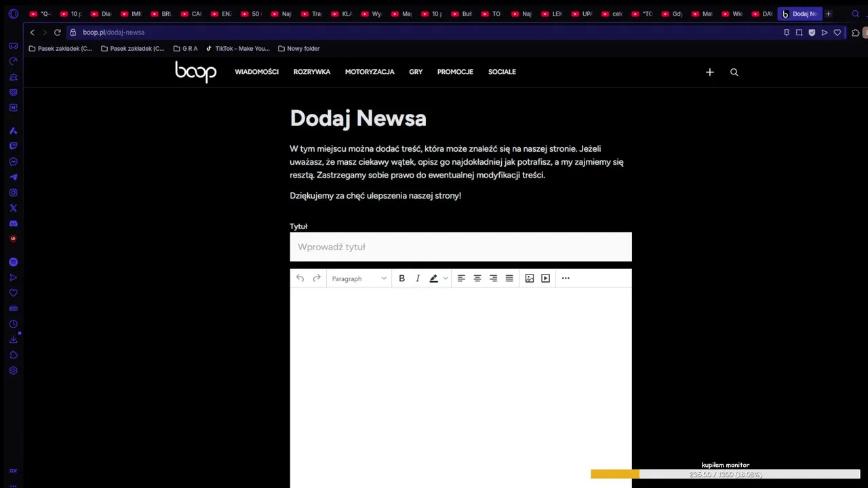Image resolution: width=868 pixels, height=488 pixels.
Task: Open the Nowy folder bookmarks folder
Action: click(298, 49)
